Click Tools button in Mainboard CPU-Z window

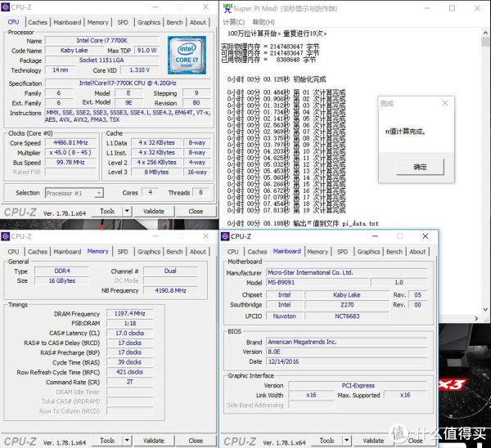(x=327, y=441)
